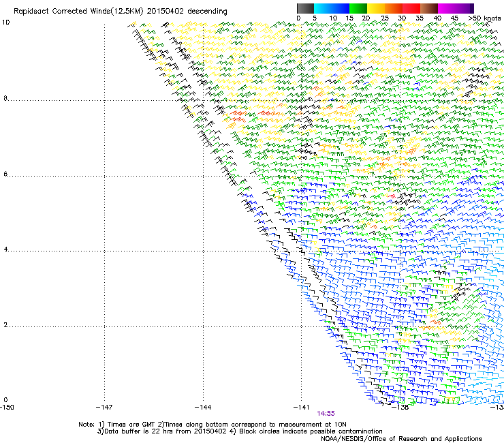Click the longitude axis label "-147"
The height and width of the screenshot is (443, 504).
tap(104, 408)
